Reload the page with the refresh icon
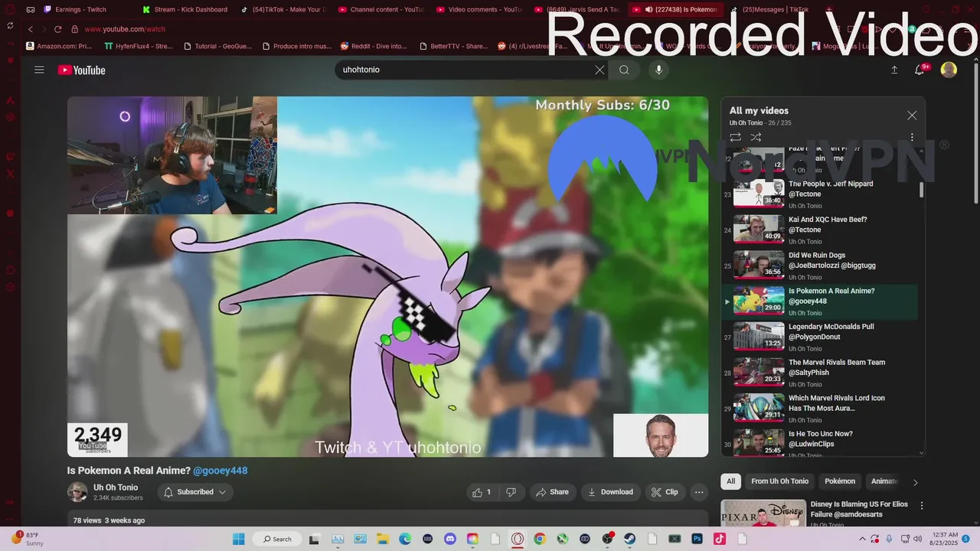Image resolution: width=980 pixels, height=551 pixels. 57,29
